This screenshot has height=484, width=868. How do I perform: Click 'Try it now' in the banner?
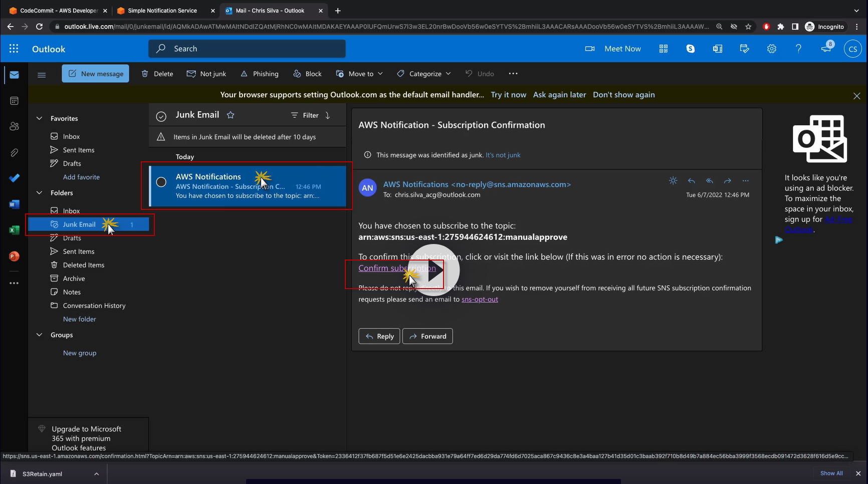click(508, 95)
